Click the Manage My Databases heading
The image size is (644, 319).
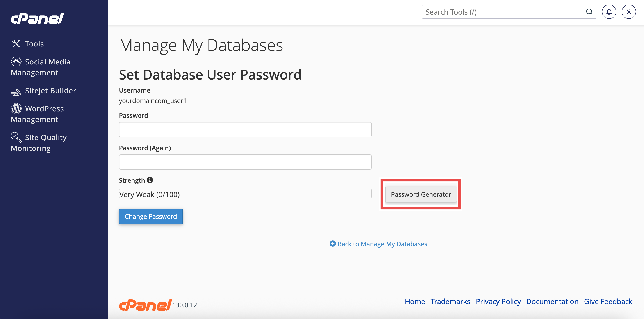pos(201,45)
